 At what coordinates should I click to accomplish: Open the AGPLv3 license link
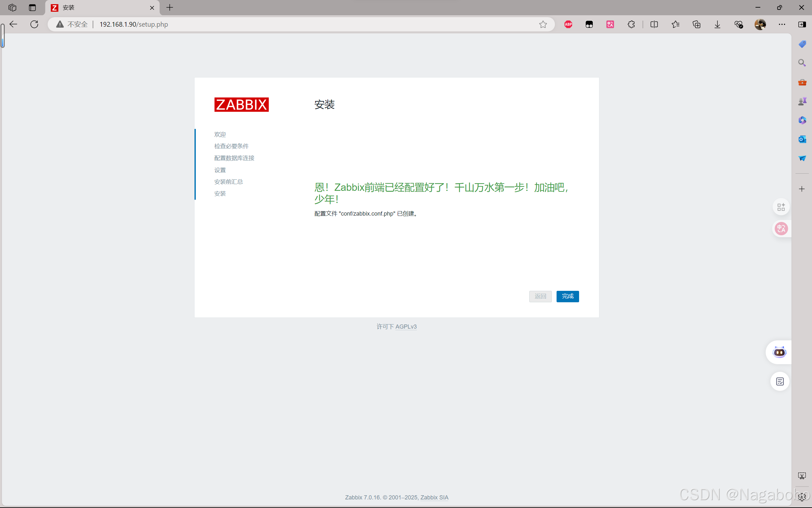406,327
